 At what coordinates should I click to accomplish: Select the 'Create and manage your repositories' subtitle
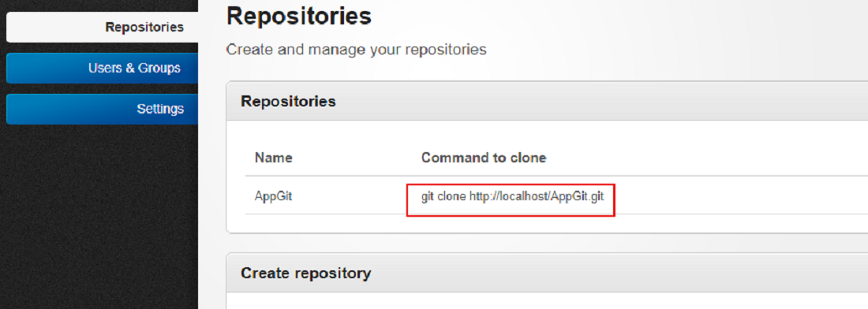(357, 50)
